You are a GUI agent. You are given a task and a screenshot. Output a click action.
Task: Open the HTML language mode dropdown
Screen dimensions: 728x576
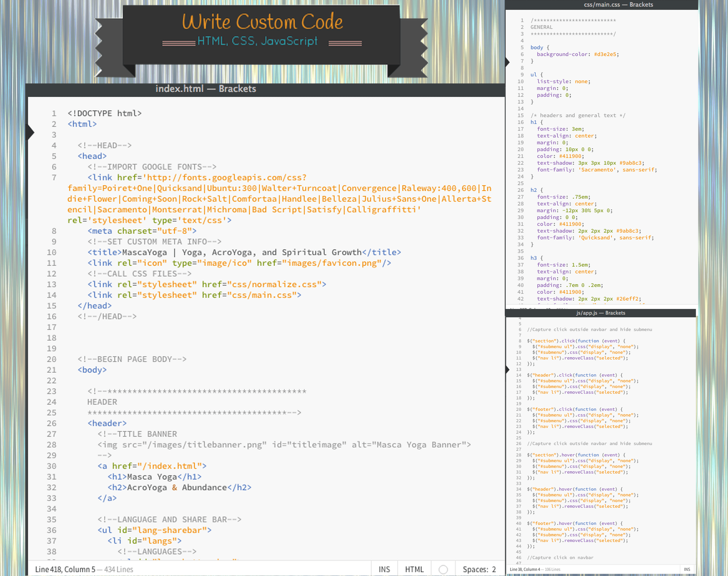[414, 569]
